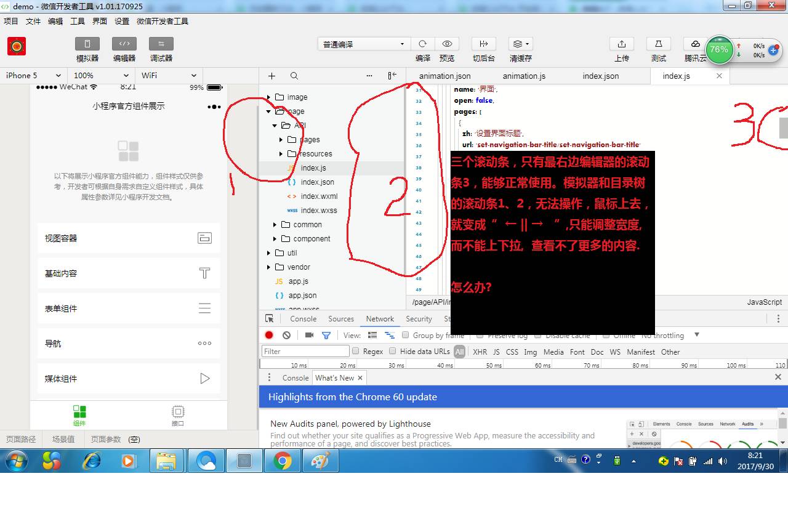Click the DevTools inspect element icon
Screen dimensions: 788x532
[x=269, y=318]
